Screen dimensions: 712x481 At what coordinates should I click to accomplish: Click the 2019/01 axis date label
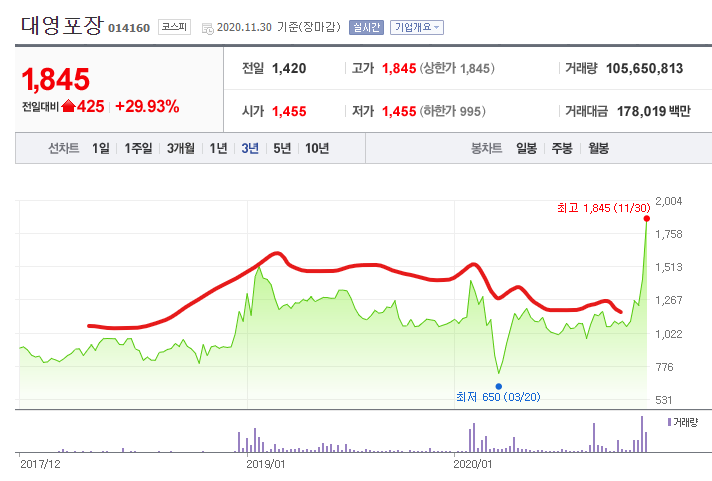[266, 464]
